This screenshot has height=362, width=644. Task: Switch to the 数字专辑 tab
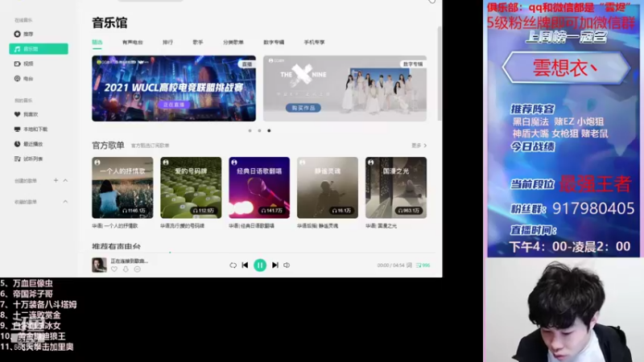(274, 43)
